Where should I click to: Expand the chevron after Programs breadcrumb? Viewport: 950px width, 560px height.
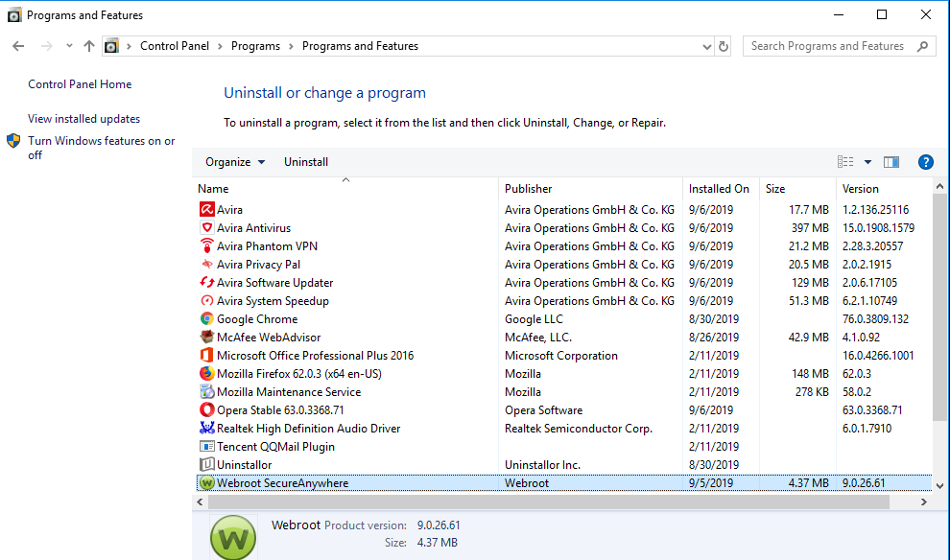point(291,46)
